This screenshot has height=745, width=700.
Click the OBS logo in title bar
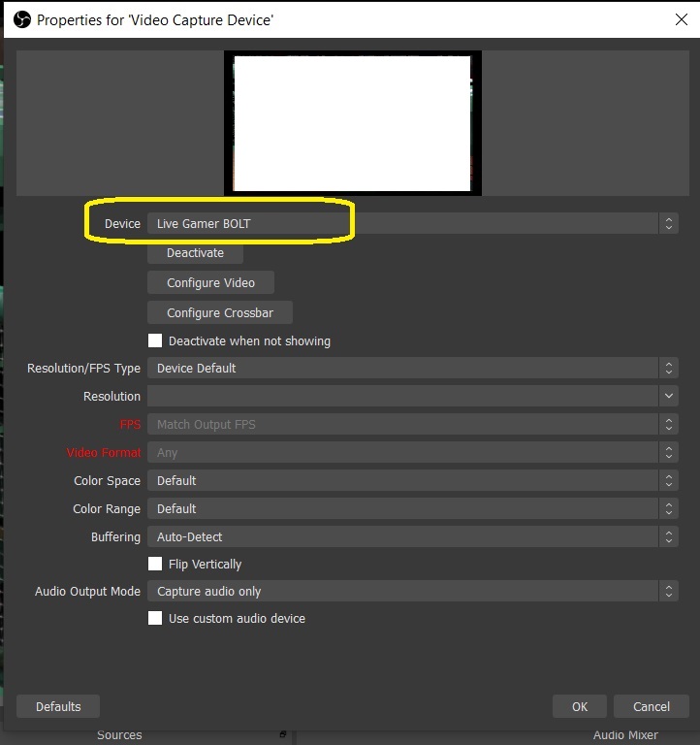tap(22, 20)
